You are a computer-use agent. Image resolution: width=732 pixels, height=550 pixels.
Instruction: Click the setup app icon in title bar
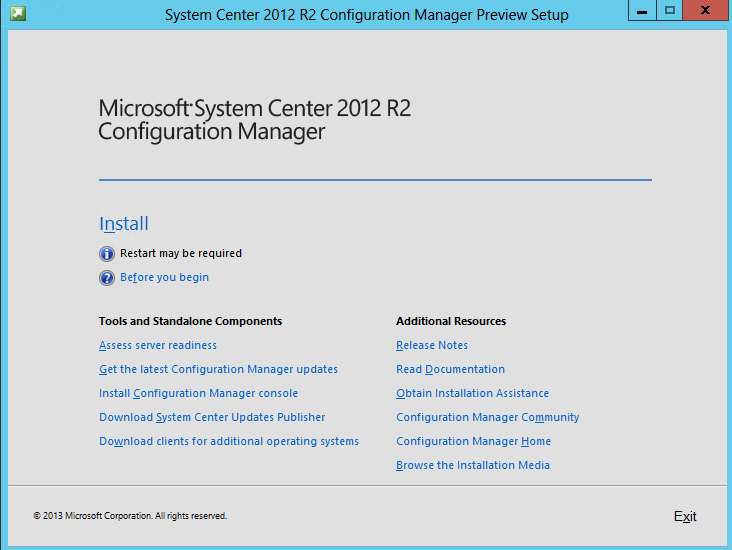tap(18, 13)
